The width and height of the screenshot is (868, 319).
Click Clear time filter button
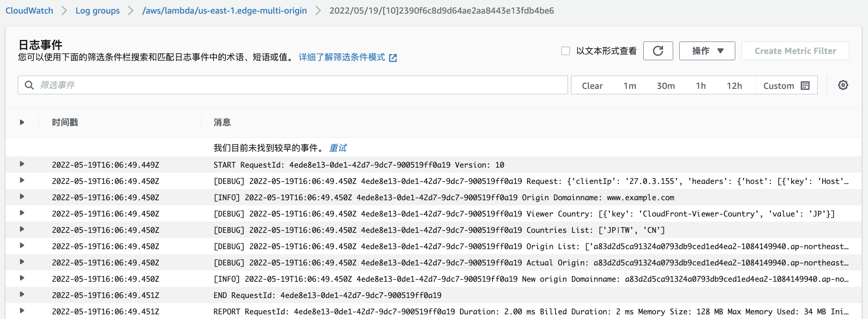[592, 86]
